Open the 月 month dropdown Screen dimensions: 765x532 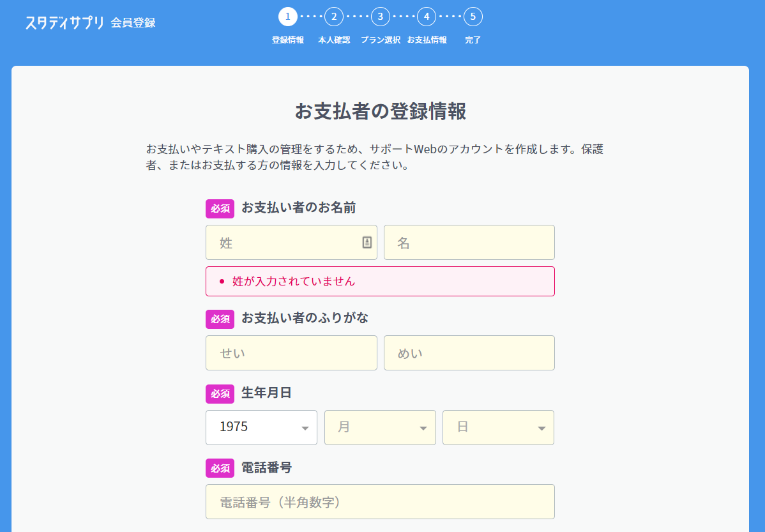(380, 427)
